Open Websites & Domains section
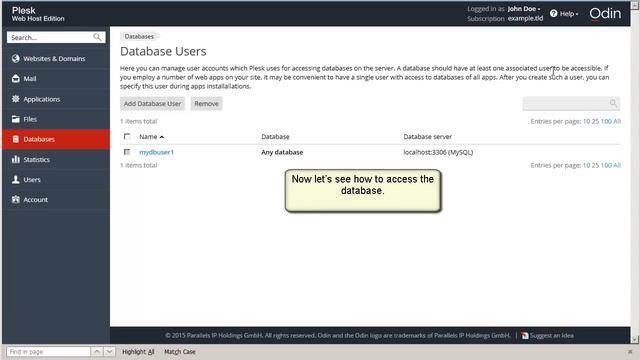 pos(56,58)
